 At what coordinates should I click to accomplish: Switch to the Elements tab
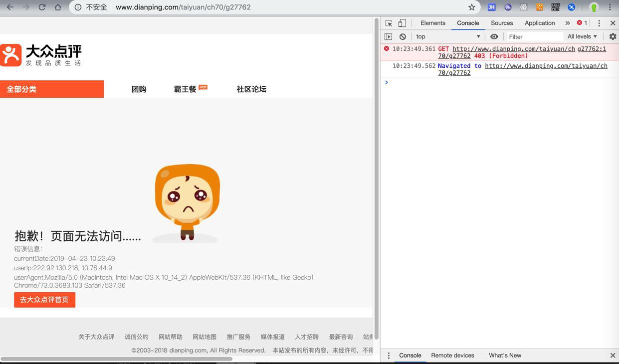click(433, 23)
